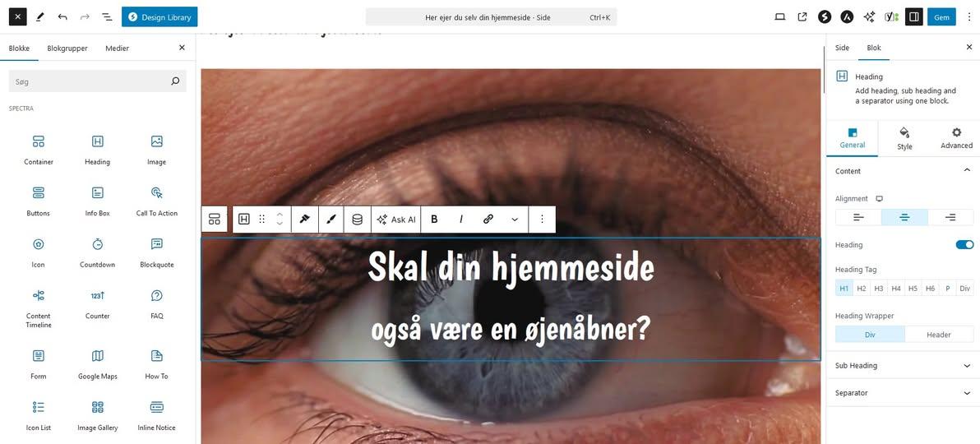The width and height of the screenshot is (980, 444).
Task: Close the inserter panel X near Medier
Action: (x=182, y=48)
